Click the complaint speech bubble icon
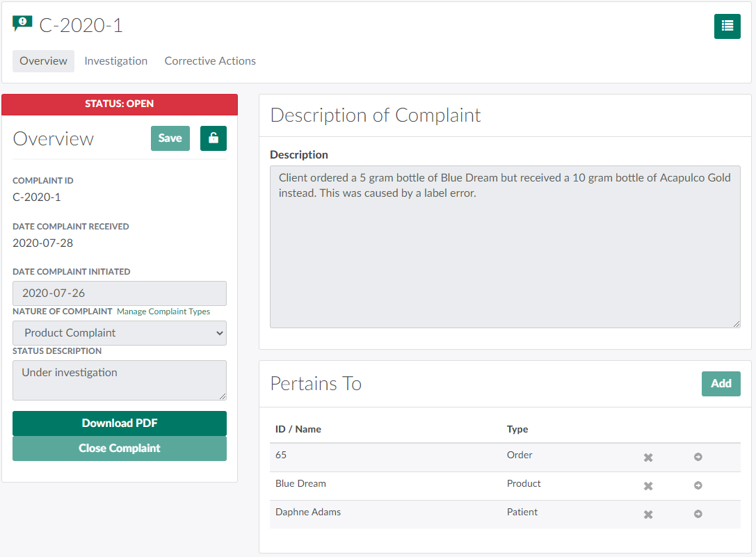 coord(22,24)
